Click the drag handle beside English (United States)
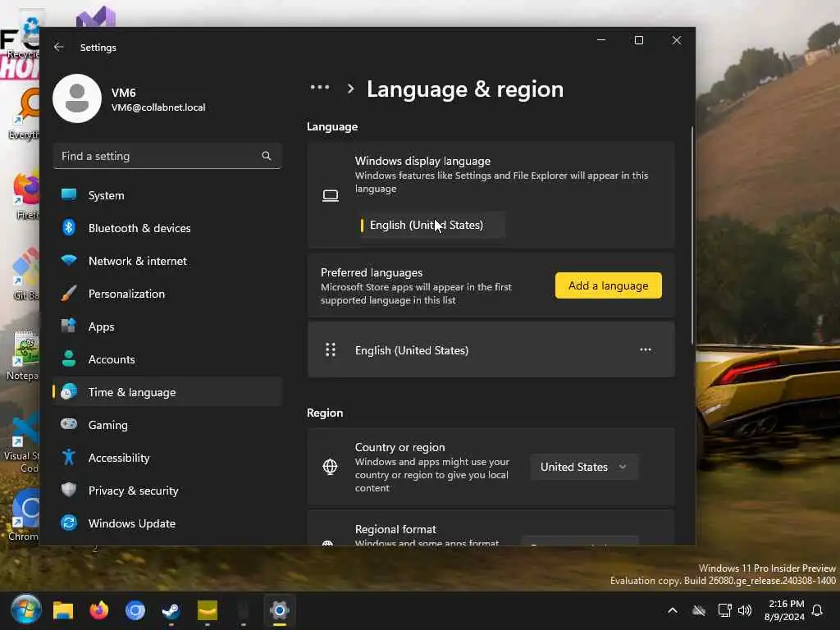 [x=331, y=349]
